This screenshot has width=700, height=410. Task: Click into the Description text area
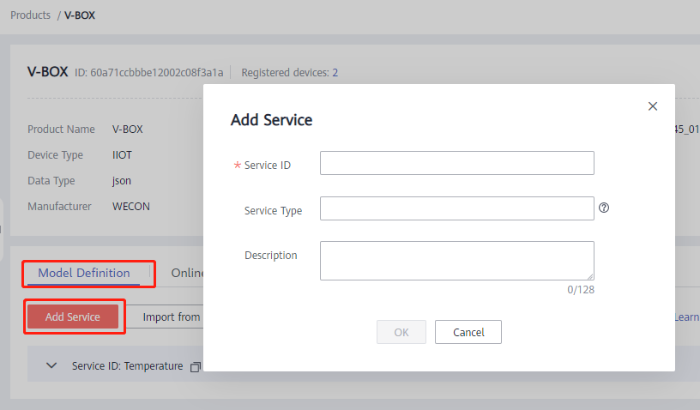pos(457,260)
